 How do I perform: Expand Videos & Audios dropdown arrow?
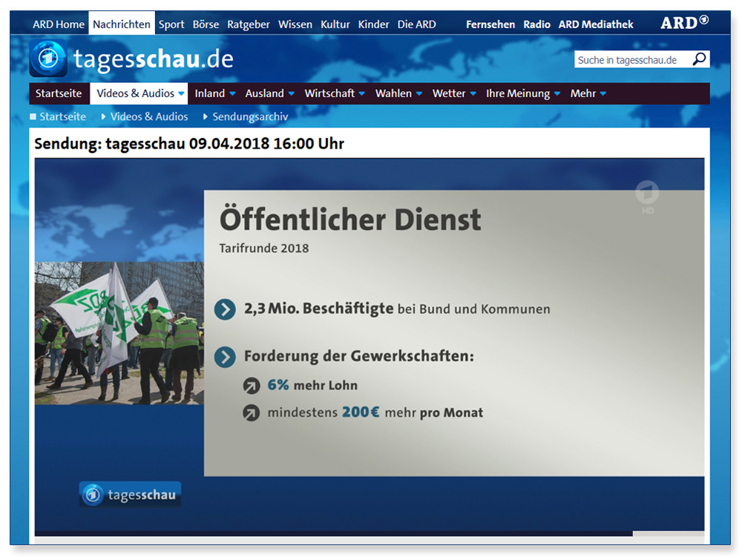click(x=181, y=93)
